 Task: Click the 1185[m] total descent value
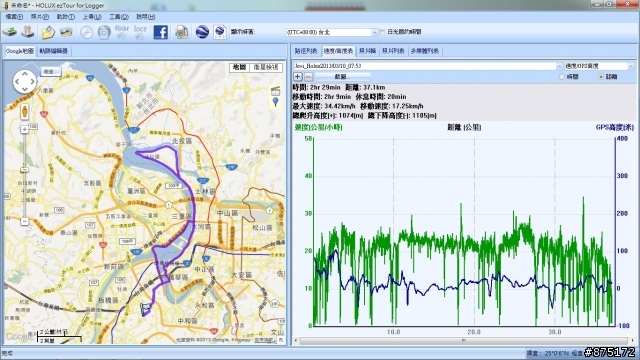click(x=424, y=116)
